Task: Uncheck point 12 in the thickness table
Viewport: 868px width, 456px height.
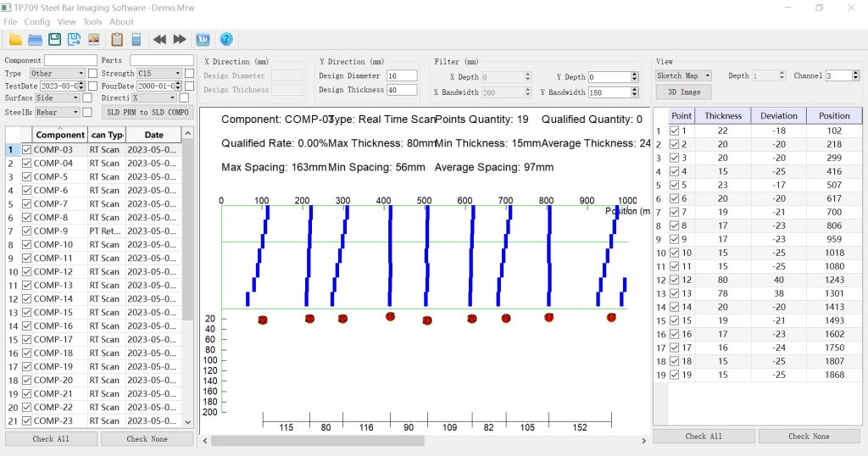Action: [674, 280]
